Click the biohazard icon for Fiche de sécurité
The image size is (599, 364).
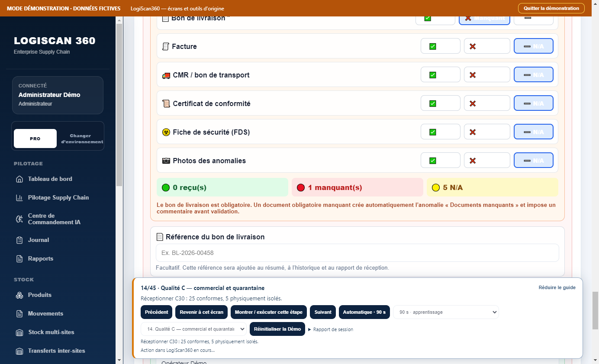pyautogui.click(x=166, y=132)
